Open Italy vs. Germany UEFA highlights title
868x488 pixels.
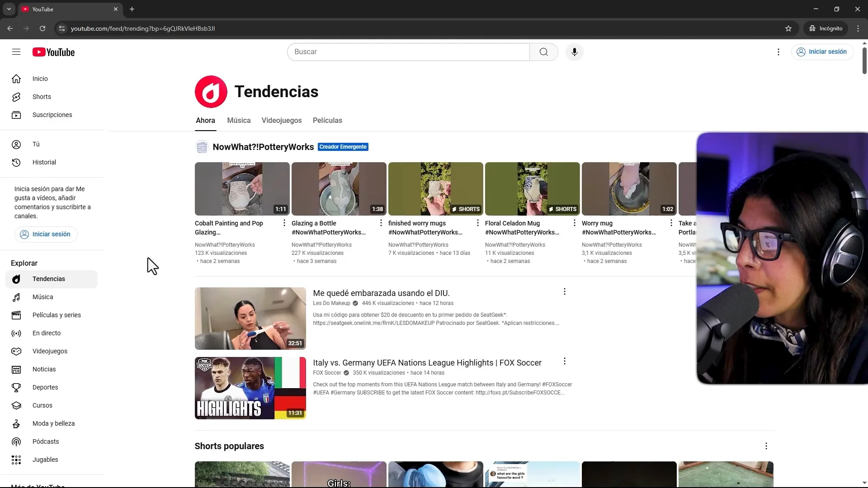click(x=427, y=363)
